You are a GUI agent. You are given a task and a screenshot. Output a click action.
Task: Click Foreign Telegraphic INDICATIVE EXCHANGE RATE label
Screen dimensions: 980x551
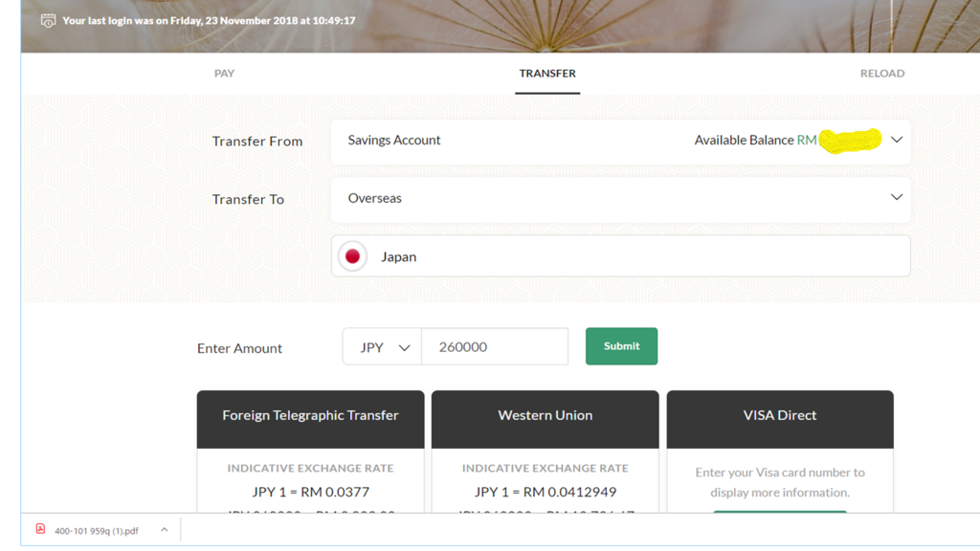point(311,468)
